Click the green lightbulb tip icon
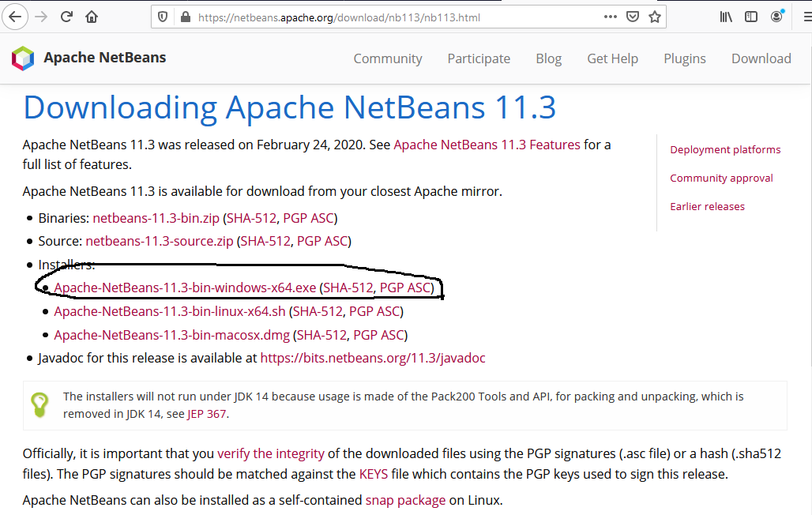This screenshot has height=515, width=812. 39,404
